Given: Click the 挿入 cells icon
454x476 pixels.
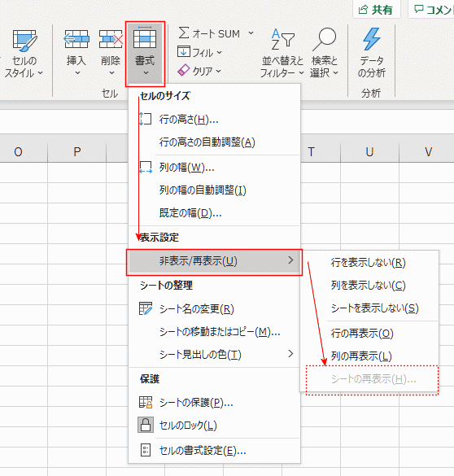Looking at the screenshot, I should (x=76, y=39).
